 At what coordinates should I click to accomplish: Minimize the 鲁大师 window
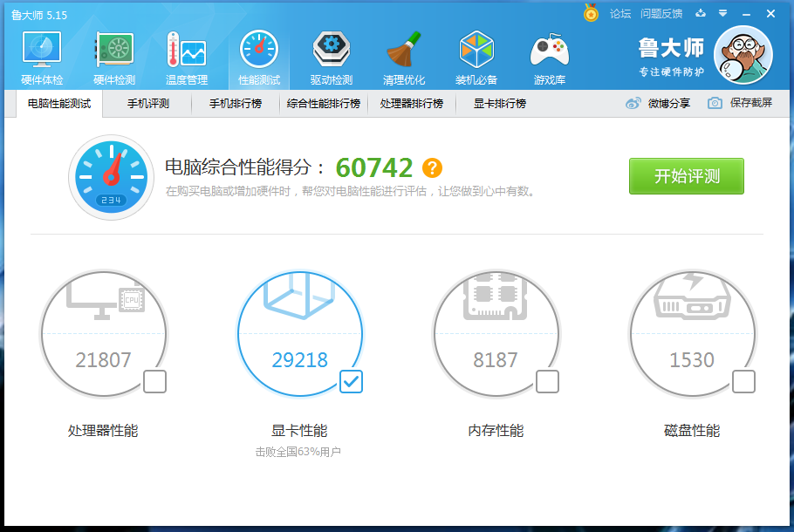click(x=746, y=14)
